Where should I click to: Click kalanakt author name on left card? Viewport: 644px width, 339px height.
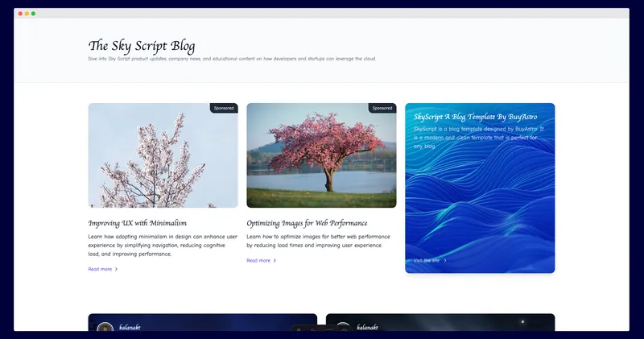pyautogui.click(x=130, y=328)
